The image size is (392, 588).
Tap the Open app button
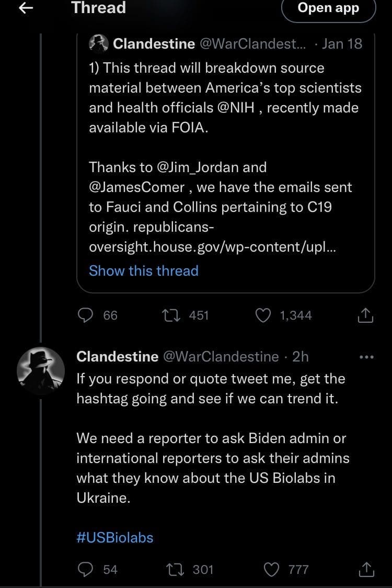point(328,8)
